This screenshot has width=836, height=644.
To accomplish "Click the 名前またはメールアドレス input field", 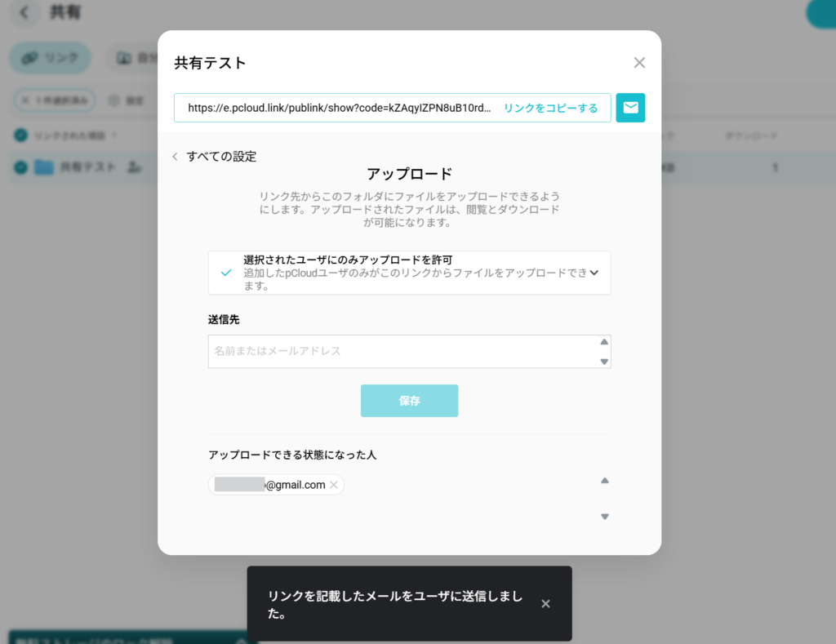I will point(400,351).
